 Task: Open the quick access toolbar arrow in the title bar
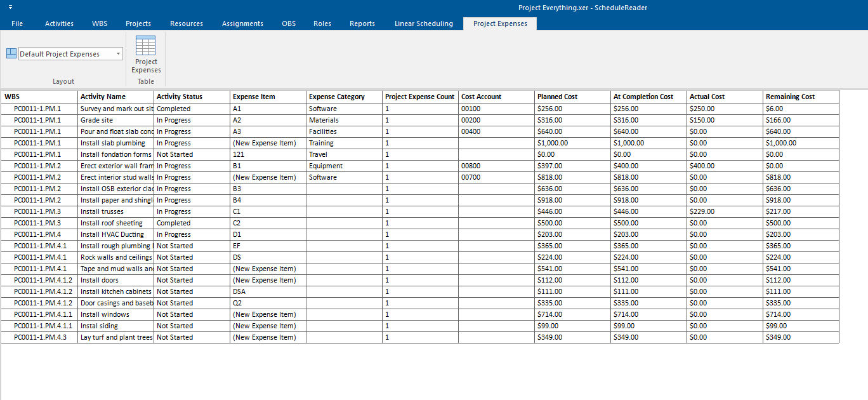tap(10, 7)
